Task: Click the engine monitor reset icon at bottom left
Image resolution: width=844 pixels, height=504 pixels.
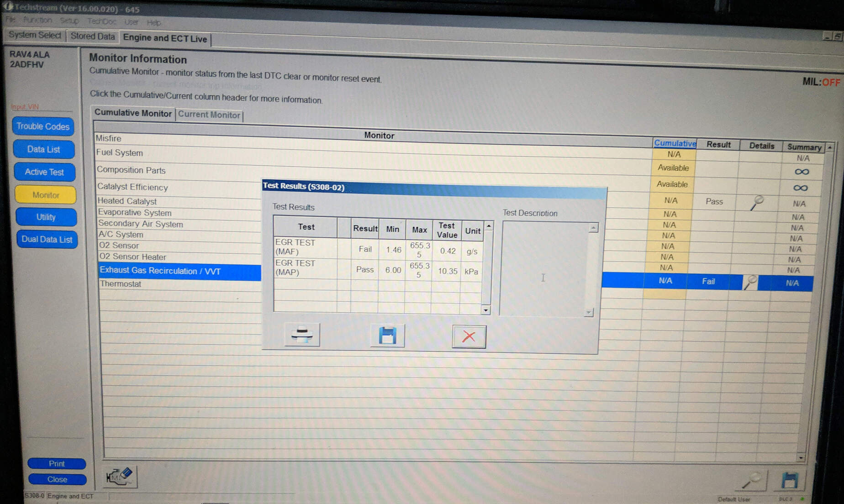Action: pyautogui.click(x=120, y=477)
